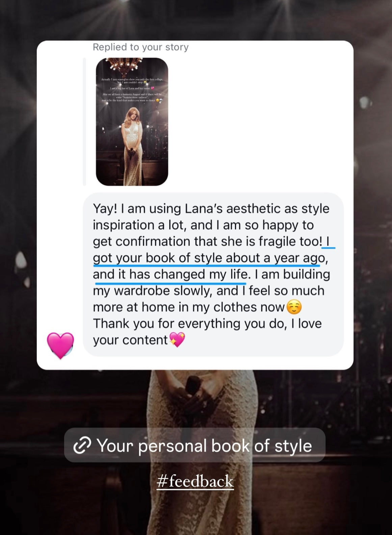The width and height of the screenshot is (392, 535).
Task: Click the word 'style' in the link sticker
Action: point(293,446)
